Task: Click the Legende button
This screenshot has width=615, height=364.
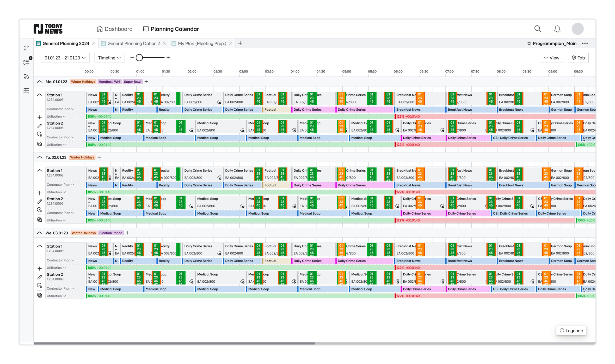Action: (x=571, y=330)
